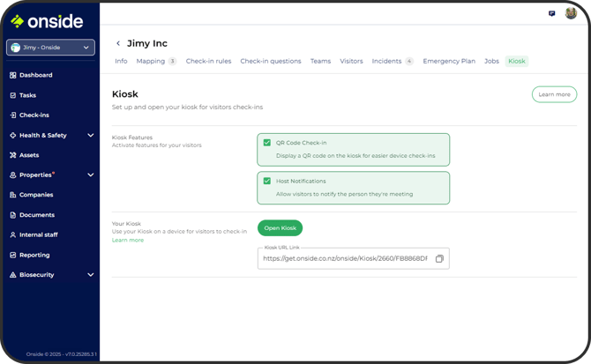
Task: Open the messages icon in the top bar
Action: pyautogui.click(x=552, y=14)
